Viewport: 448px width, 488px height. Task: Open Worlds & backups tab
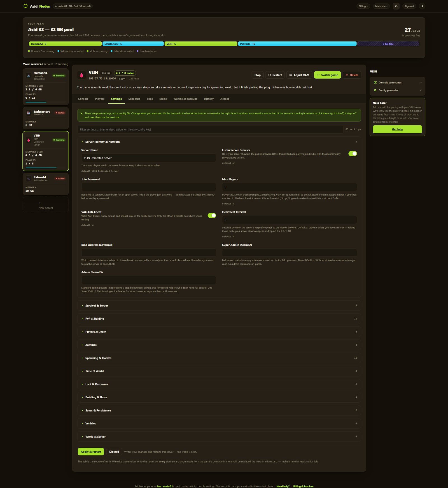pos(185,99)
